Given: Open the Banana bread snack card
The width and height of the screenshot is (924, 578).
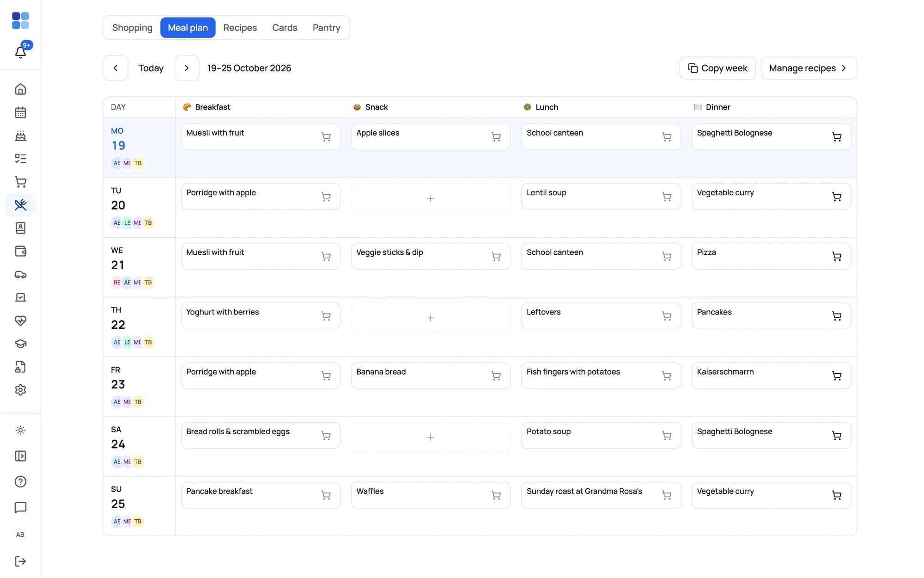Looking at the screenshot, I should coord(431,375).
